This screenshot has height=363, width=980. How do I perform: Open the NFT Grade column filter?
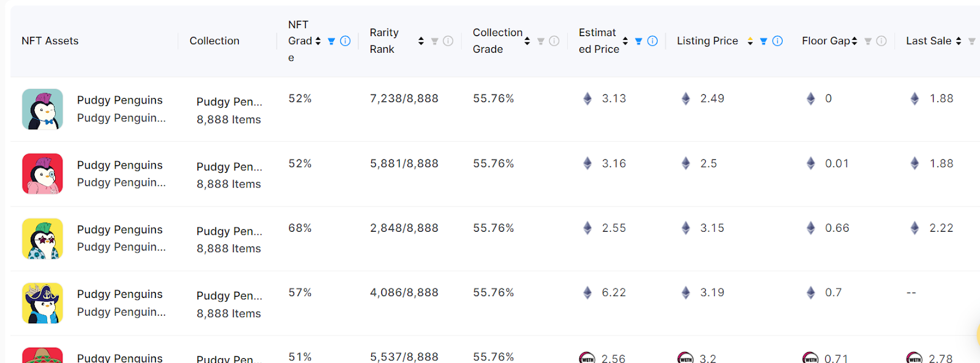tap(331, 41)
